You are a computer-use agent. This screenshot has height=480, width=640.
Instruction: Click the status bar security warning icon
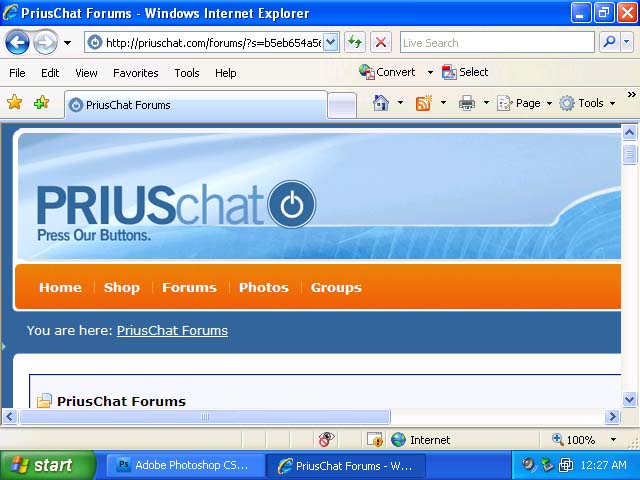375,440
